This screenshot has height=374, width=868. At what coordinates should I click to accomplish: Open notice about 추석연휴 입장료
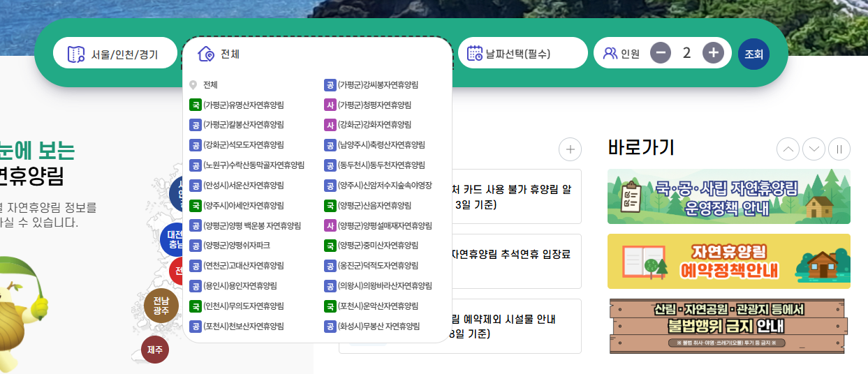point(517,261)
